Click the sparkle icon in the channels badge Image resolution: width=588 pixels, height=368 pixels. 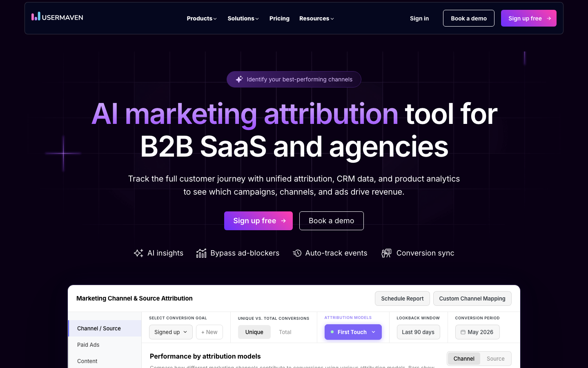tap(239, 79)
